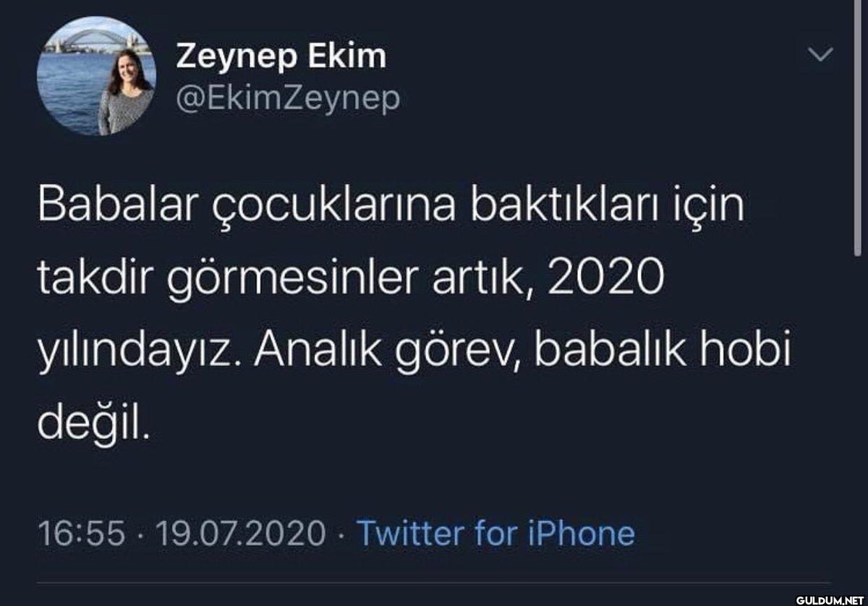Open the Twitter for iPhone source link
Viewport: 868px width, 606px height.
pyautogui.click(x=496, y=534)
